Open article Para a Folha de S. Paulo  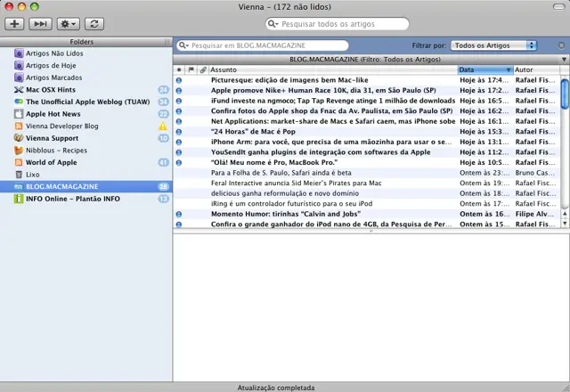367,173
